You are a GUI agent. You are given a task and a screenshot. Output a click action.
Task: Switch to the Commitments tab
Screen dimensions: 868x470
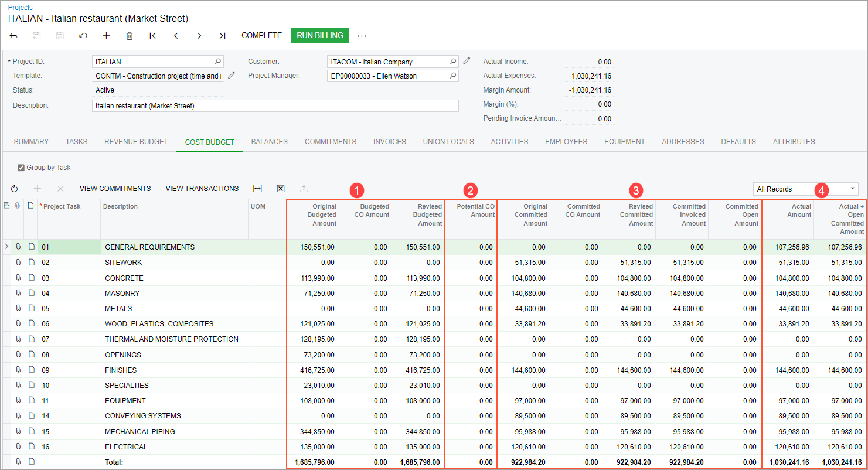pos(331,142)
